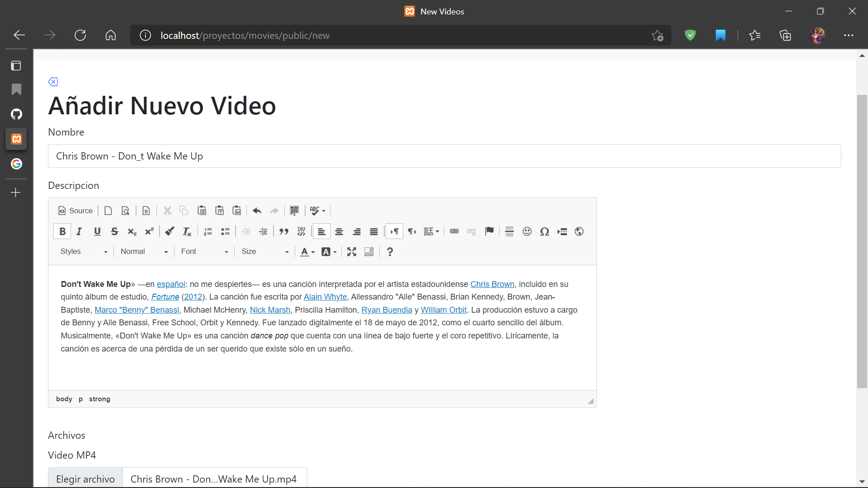The height and width of the screenshot is (488, 868).
Task: Insert a page break icon
Action: point(562,231)
